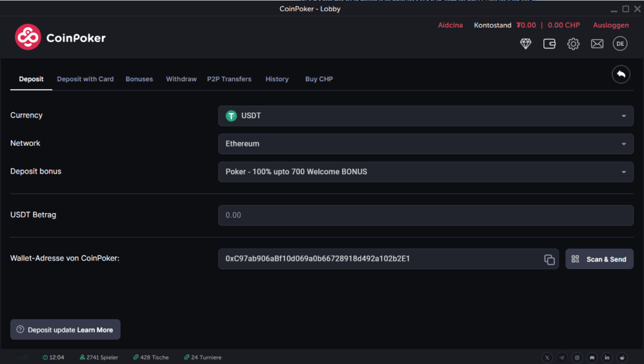Expand the Network dropdown set to Ethereum
This screenshot has height=364, width=644.
click(425, 143)
